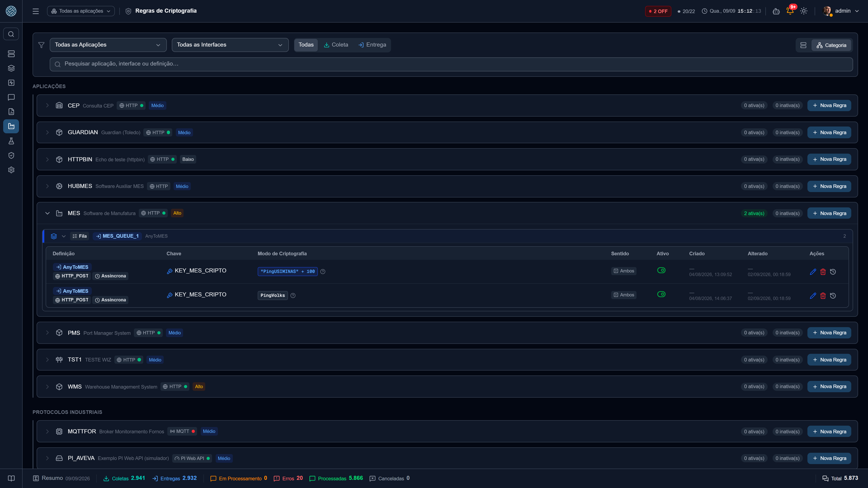Click the 2 OFF status badge
The width and height of the screenshot is (868, 488).
coord(658,11)
